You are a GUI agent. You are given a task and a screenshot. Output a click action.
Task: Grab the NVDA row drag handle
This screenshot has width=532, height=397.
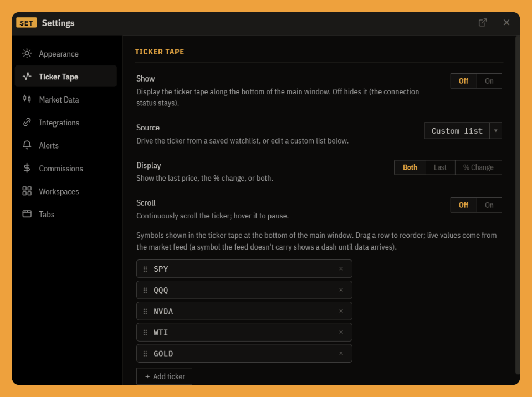pos(145,311)
